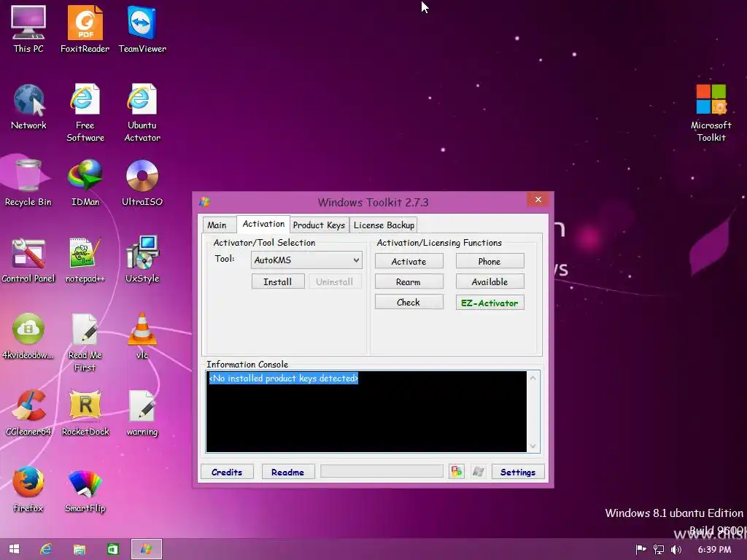747x560 pixels.
Task: Open the green Store taskbar icon
Action: pyautogui.click(x=112, y=549)
